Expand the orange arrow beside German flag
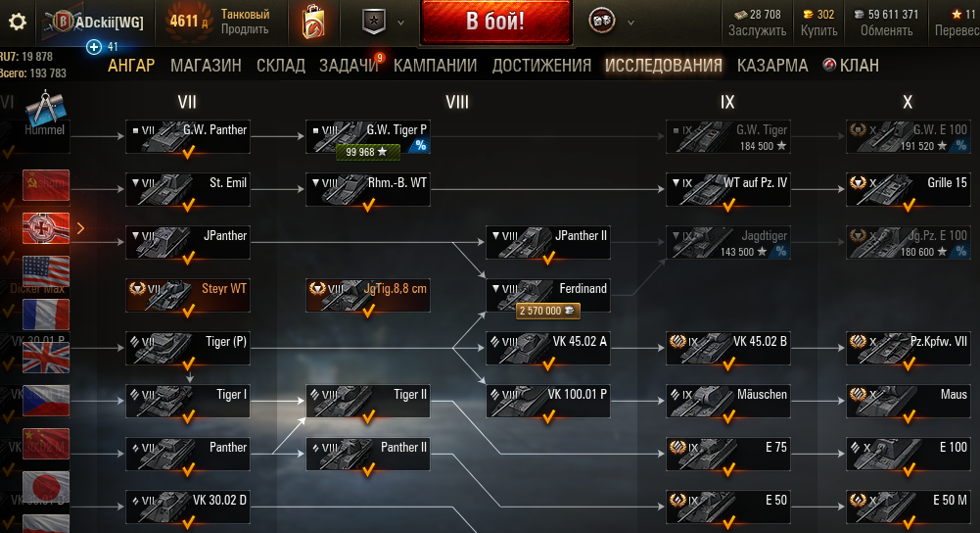This screenshot has width=980, height=533. (x=80, y=228)
